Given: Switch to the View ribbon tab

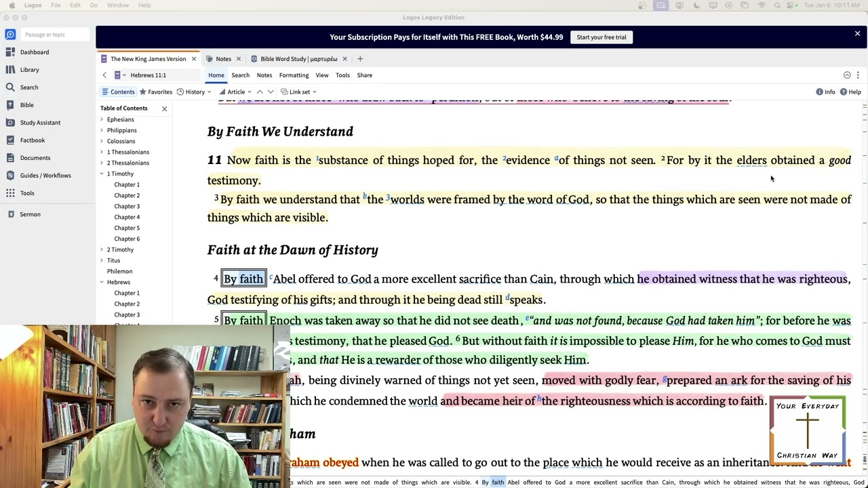Looking at the screenshot, I should click(322, 75).
